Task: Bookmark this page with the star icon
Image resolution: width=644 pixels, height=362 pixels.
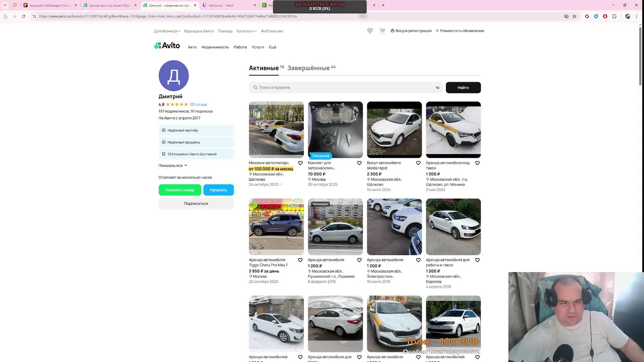Action: [574, 16]
